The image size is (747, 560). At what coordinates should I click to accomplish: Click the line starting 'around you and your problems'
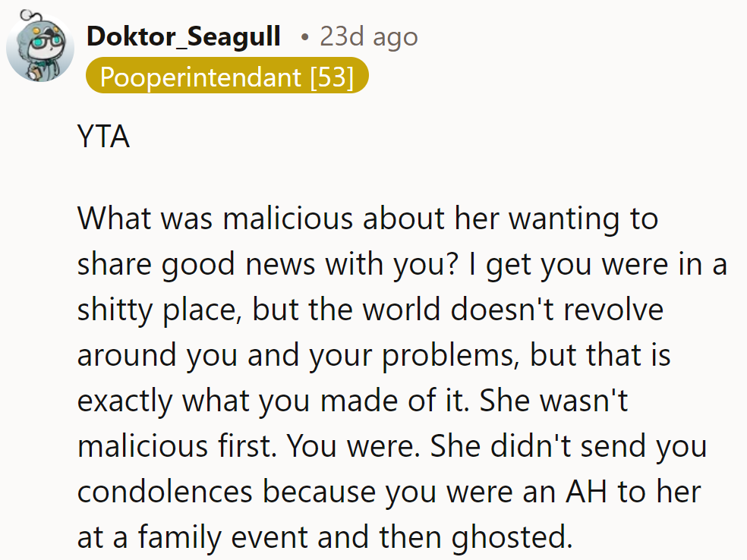(x=296, y=356)
